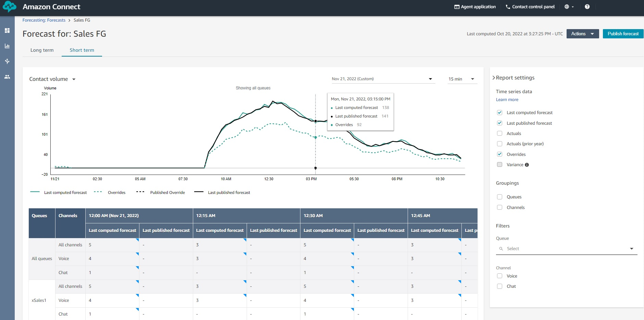This screenshot has width=644, height=320.
Task: Open the Contact control panel
Action: 530,7
